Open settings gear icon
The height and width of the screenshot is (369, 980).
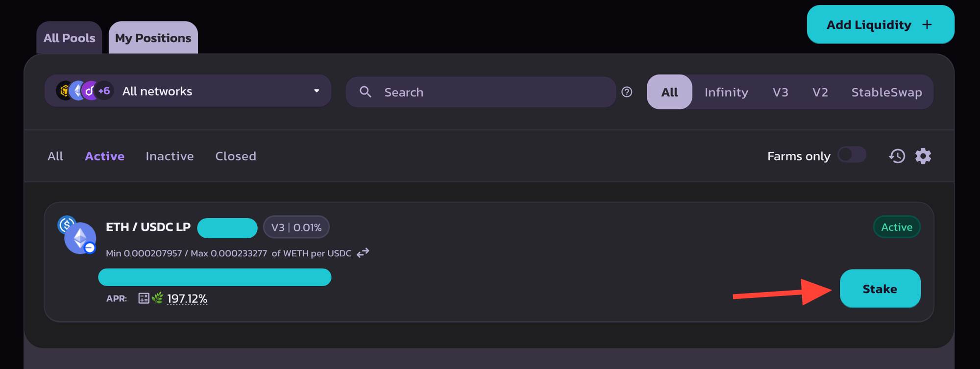[923, 156]
